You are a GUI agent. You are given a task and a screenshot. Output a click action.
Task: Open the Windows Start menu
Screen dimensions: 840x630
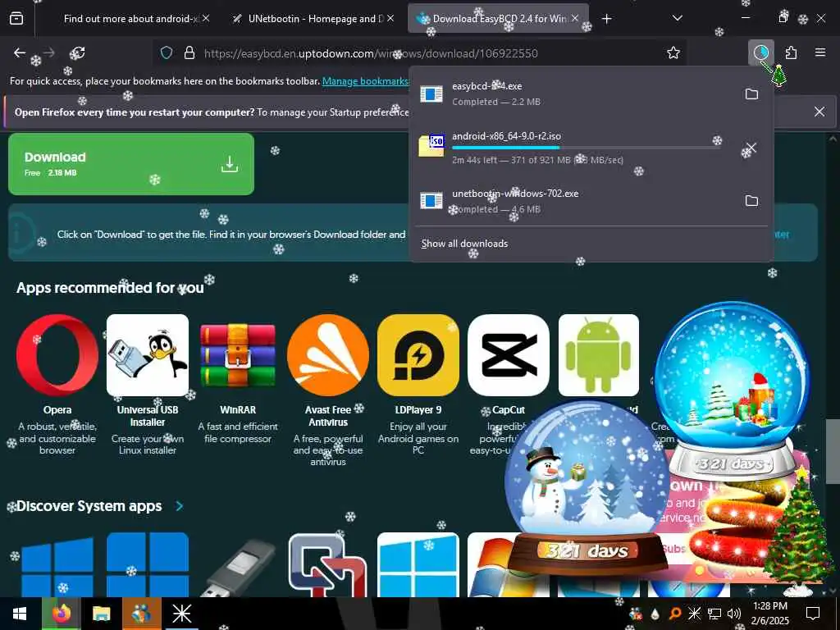(x=20, y=614)
